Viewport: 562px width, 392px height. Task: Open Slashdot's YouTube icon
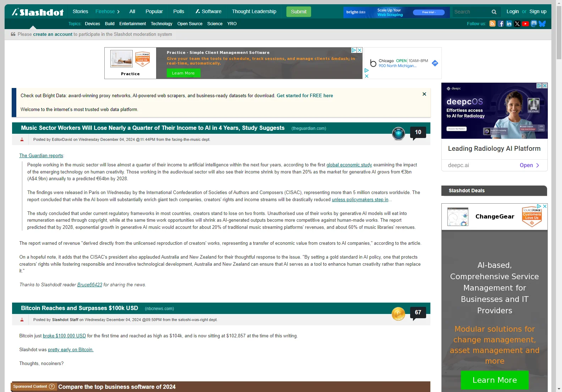click(525, 24)
